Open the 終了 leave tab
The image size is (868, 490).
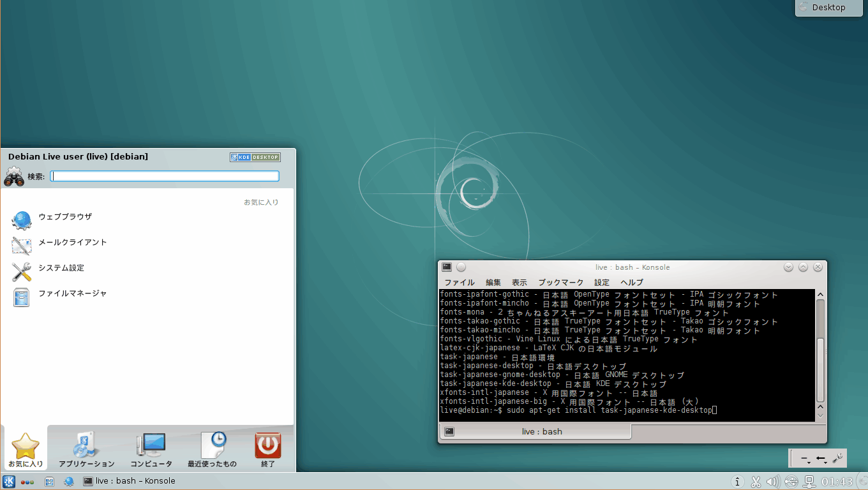[268, 449]
